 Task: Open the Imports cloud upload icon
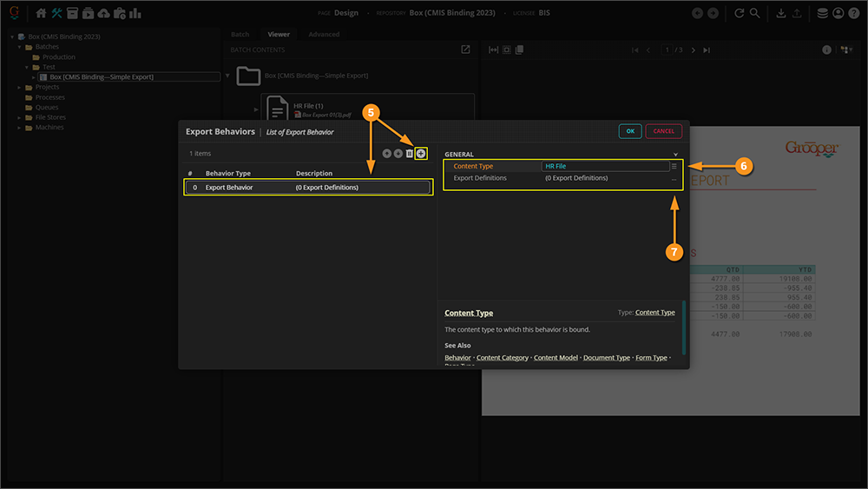pos(103,13)
